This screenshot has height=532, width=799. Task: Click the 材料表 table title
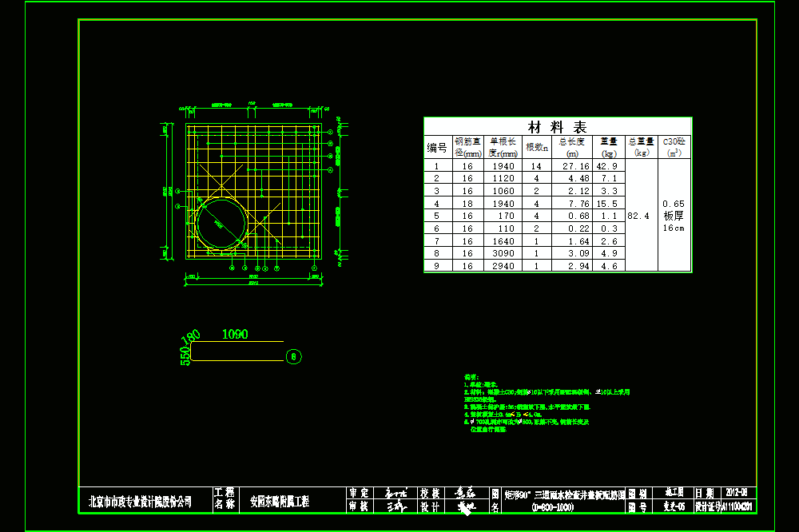click(x=557, y=127)
